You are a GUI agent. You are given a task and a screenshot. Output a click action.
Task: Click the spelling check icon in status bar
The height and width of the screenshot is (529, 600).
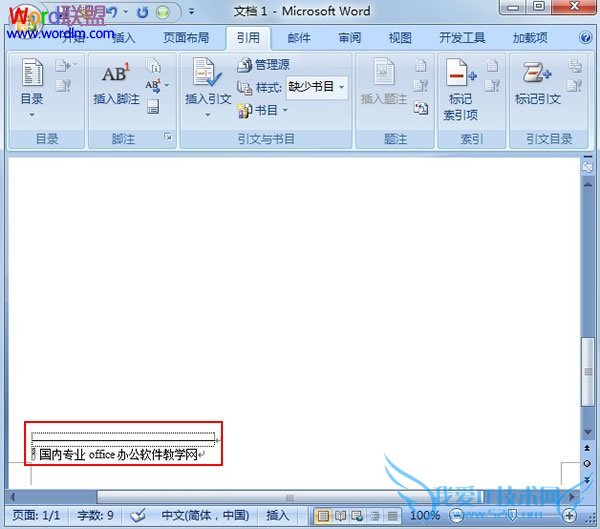click(138, 515)
